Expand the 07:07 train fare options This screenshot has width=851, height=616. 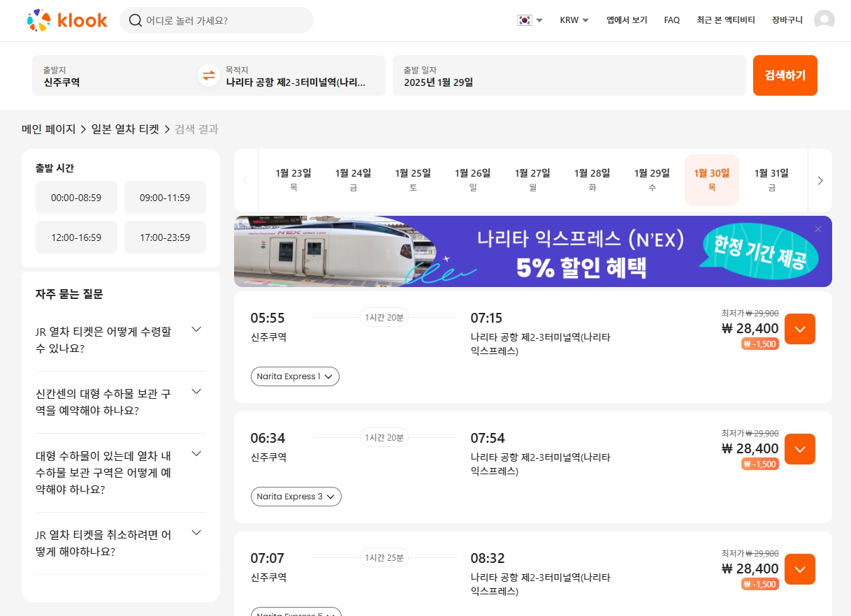pos(800,569)
